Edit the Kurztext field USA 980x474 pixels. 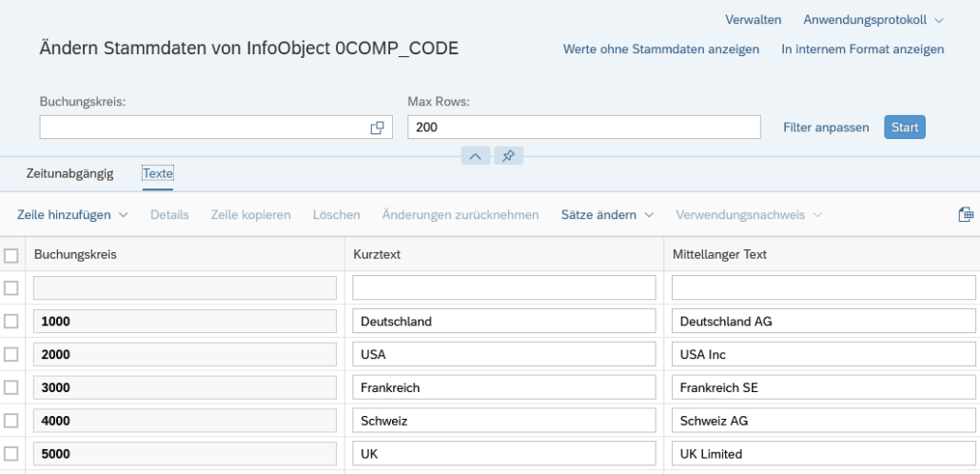click(x=503, y=355)
